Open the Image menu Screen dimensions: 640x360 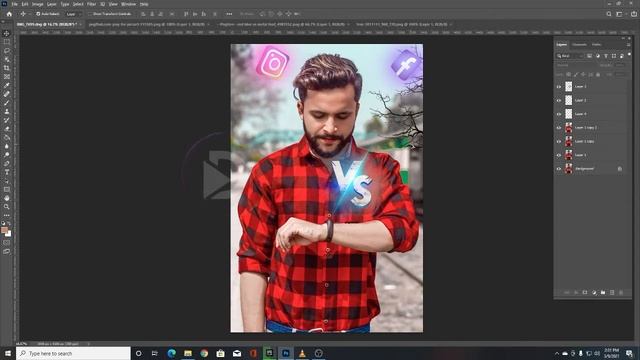coord(37,4)
